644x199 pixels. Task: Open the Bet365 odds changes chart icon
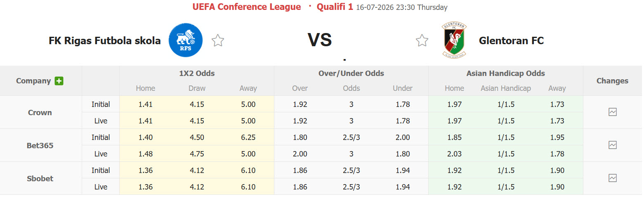pyautogui.click(x=613, y=145)
